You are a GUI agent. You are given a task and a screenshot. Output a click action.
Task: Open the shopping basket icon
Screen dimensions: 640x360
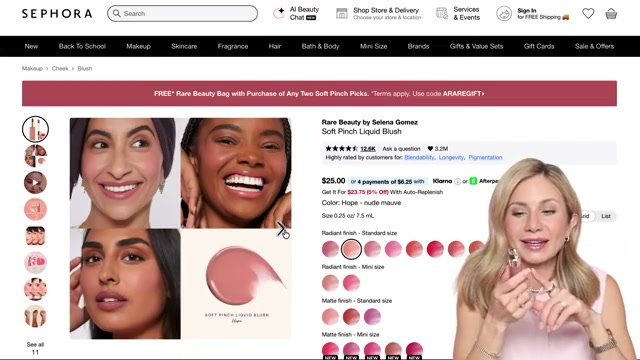611,13
